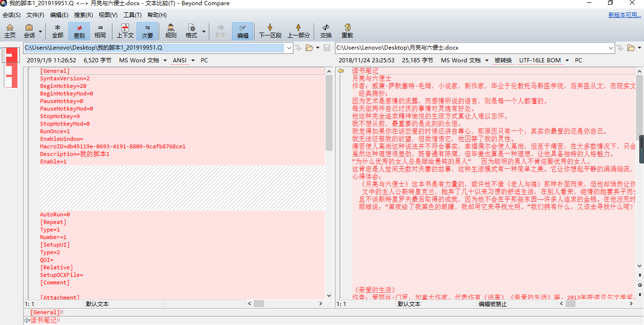Open the left browse folder dropdown arrow
644x325 pixels.
click(318, 48)
